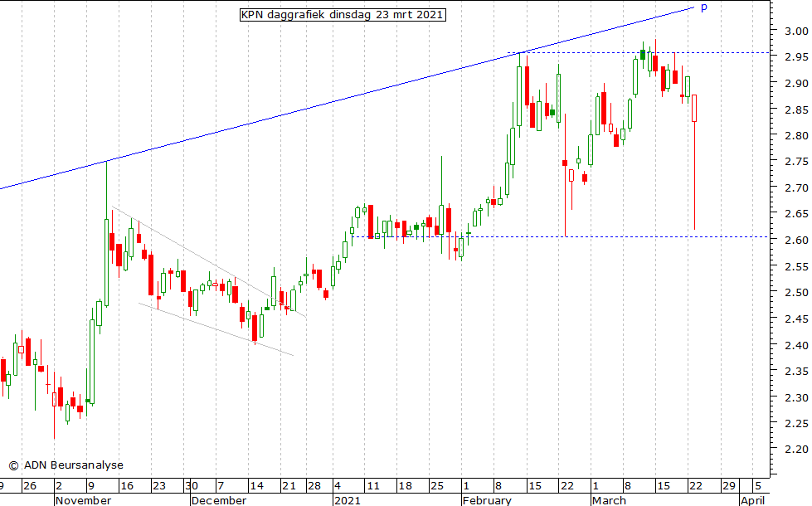
Task: Select the 2.55 price axis label
Action: (x=796, y=267)
